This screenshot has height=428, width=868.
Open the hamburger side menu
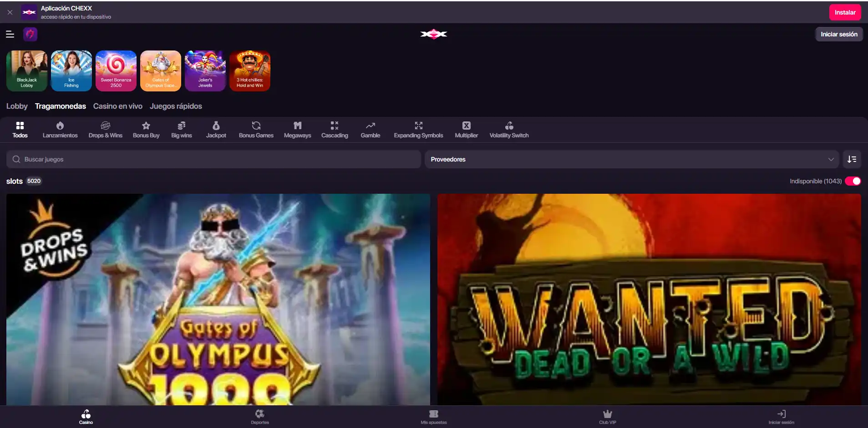[x=10, y=34]
